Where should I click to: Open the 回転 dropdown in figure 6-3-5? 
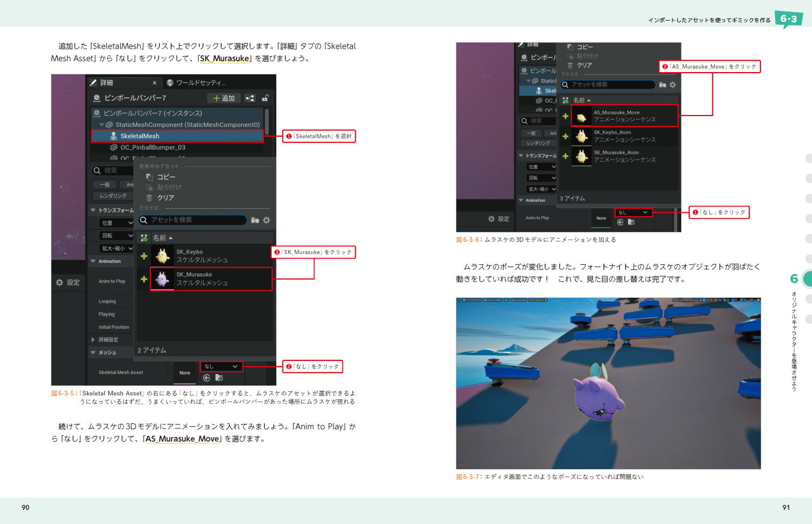click(x=117, y=236)
